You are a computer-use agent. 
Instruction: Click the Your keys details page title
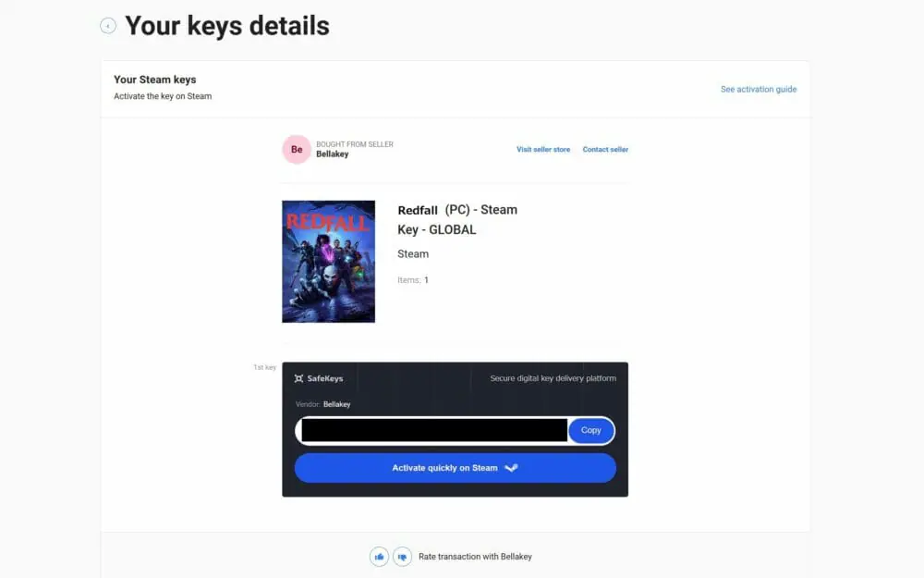tap(227, 26)
